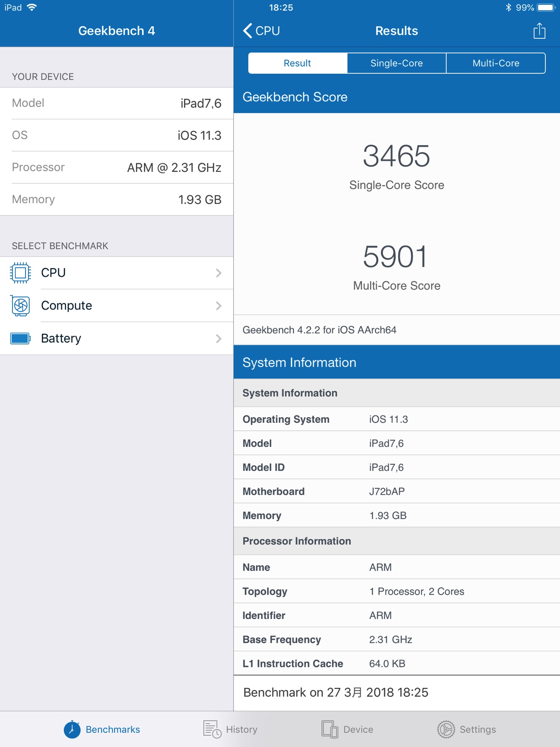This screenshot has width=560, height=747.
Task: Tap the History list-clock icon
Action: pos(212,729)
